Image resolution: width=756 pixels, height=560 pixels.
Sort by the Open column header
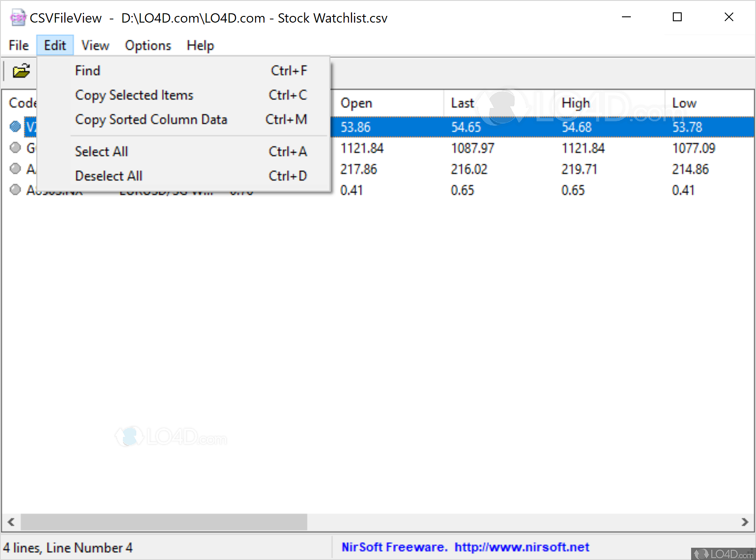coord(357,103)
